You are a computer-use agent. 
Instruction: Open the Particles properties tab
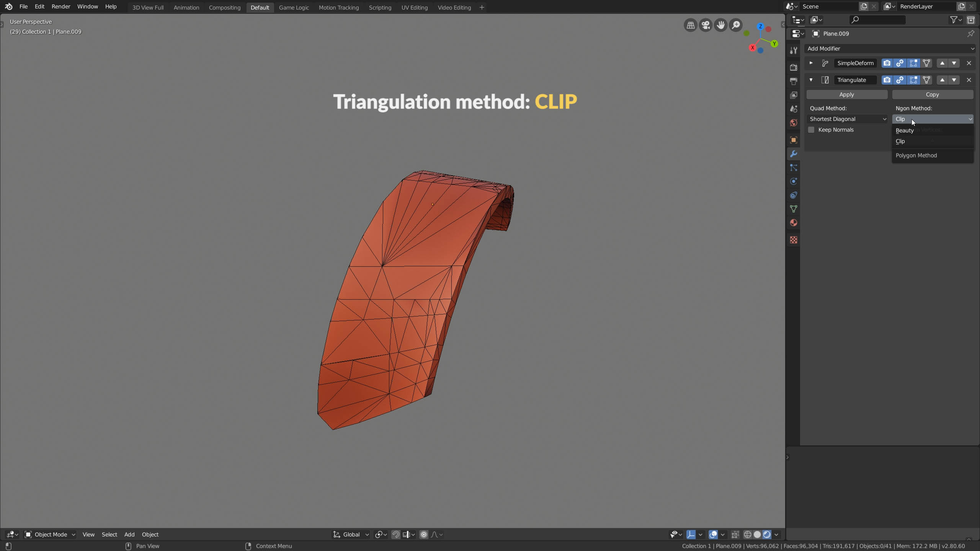(794, 168)
